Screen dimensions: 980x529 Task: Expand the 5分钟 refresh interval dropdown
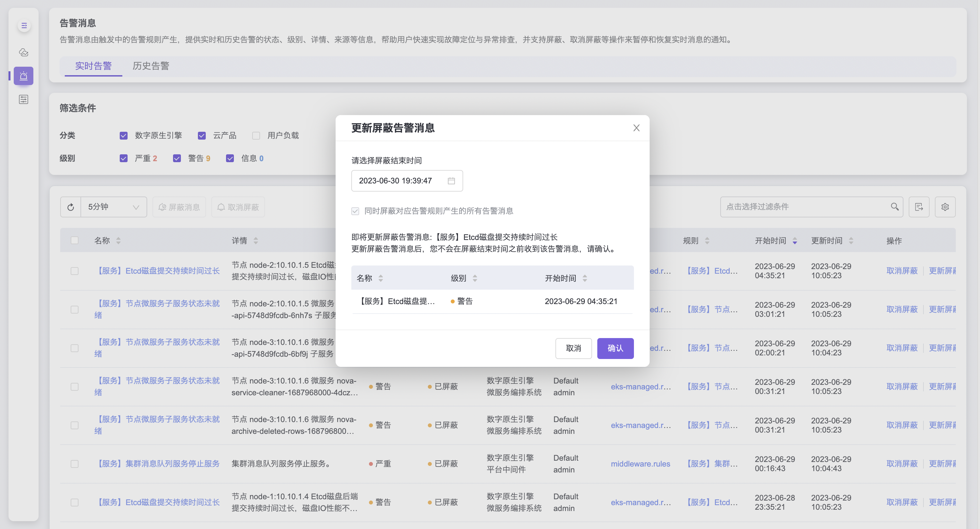[114, 207]
